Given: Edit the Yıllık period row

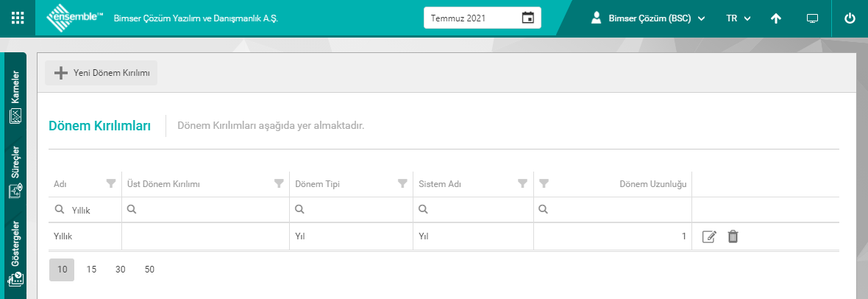Looking at the screenshot, I should coord(709,236).
